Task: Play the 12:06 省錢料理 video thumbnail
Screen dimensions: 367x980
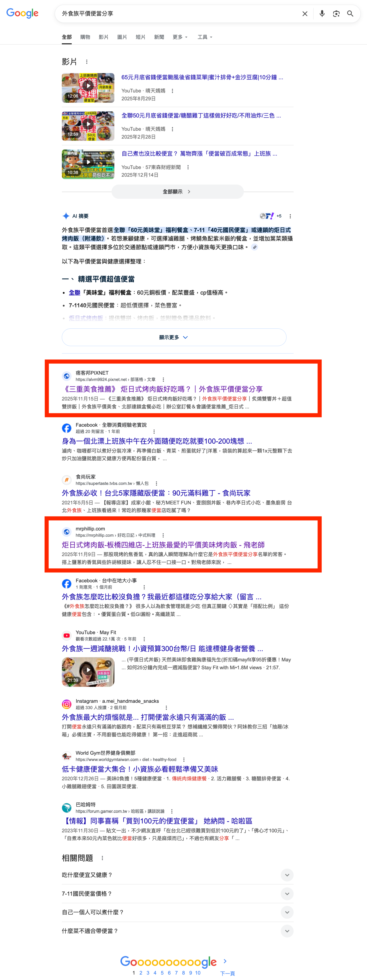Action: click(88, 88)
